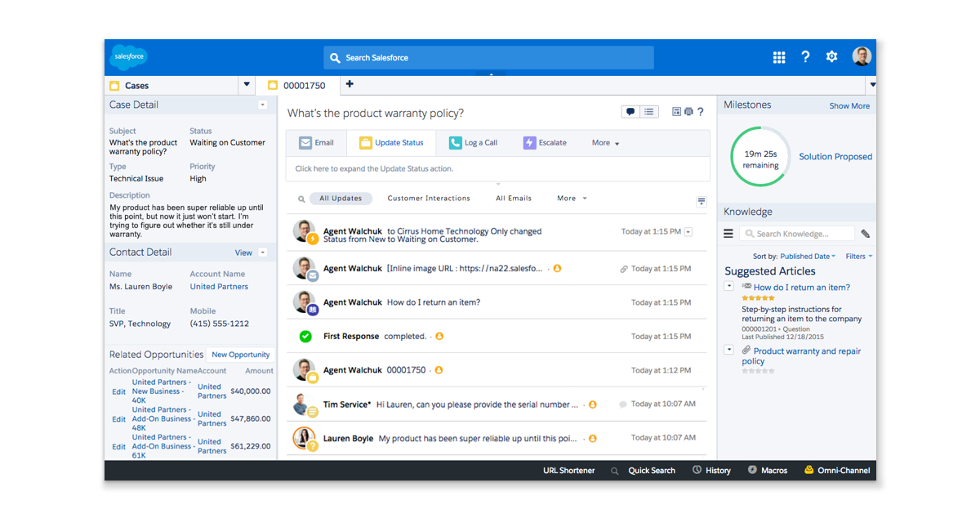Click the Search Salesforce input field

coord(488,58)
